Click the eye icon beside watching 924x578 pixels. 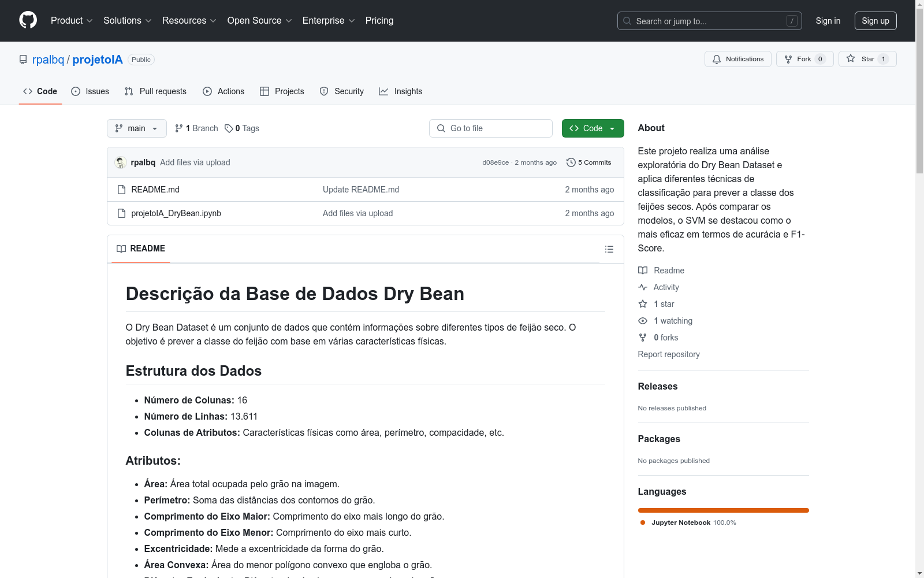pos(643,321)
